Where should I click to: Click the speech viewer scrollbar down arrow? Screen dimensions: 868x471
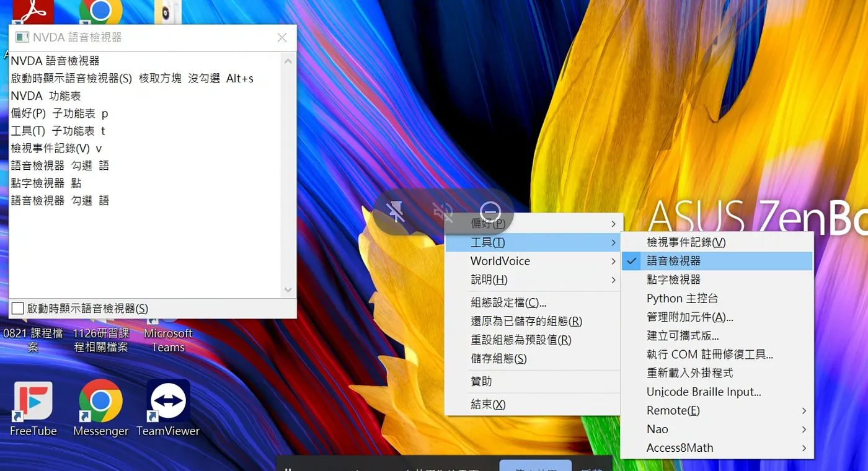288,289
